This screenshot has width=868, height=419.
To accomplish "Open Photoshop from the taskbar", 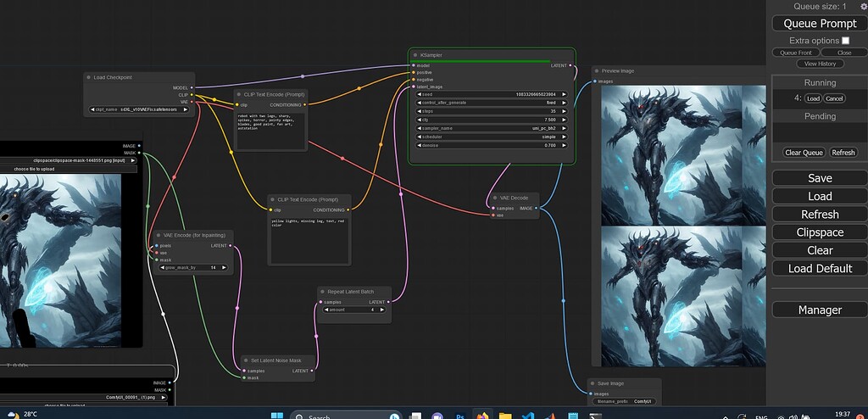I will tap(460, 417).
